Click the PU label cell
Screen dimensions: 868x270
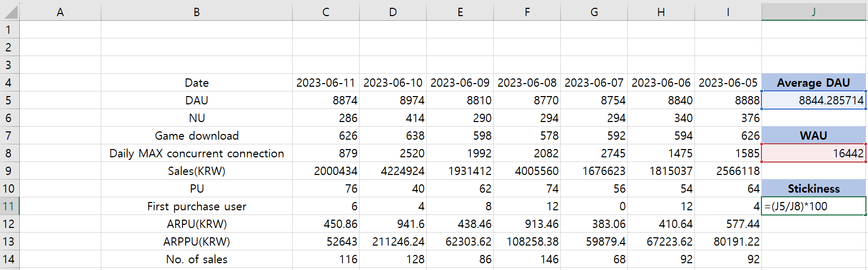196,188
